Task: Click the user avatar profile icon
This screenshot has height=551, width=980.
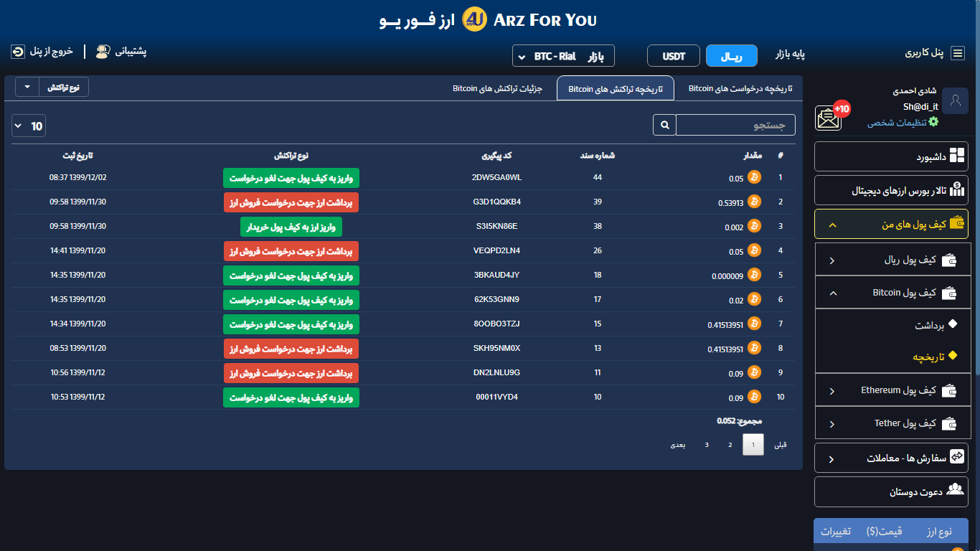Action: tap(954, 101)
